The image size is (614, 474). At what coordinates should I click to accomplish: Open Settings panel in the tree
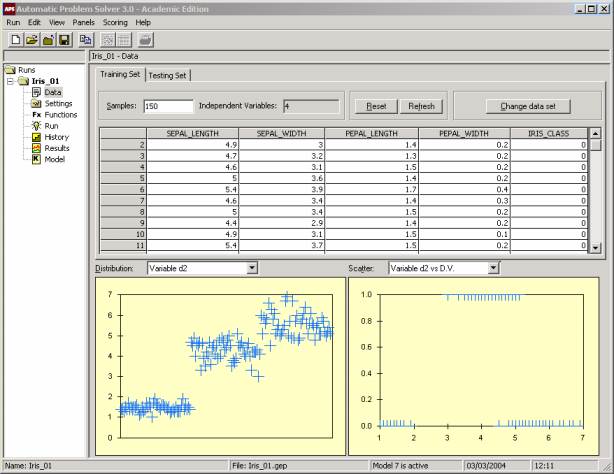(x=57, y=103)
